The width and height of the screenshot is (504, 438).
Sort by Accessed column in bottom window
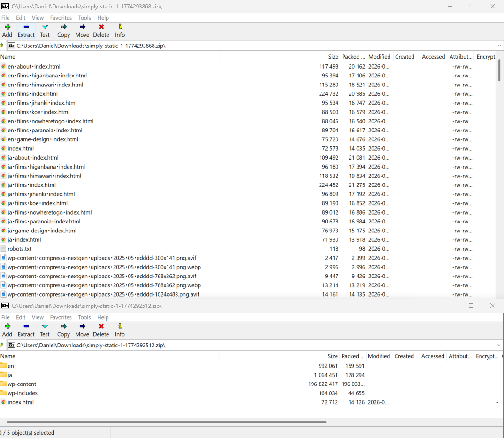(x=433, y=356)
